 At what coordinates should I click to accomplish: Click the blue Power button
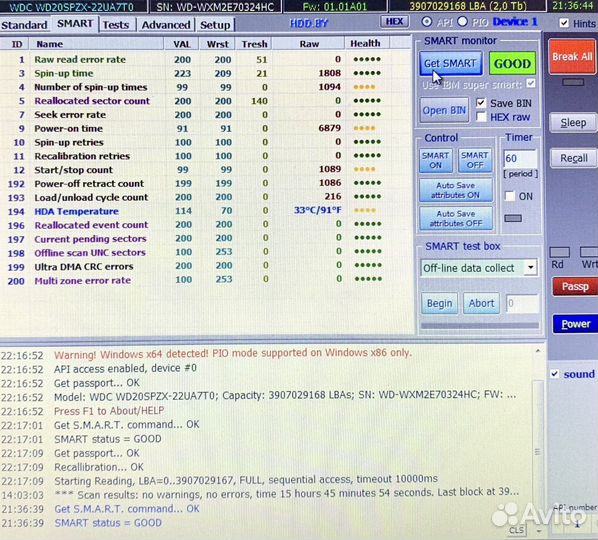(x=575, y=324)
